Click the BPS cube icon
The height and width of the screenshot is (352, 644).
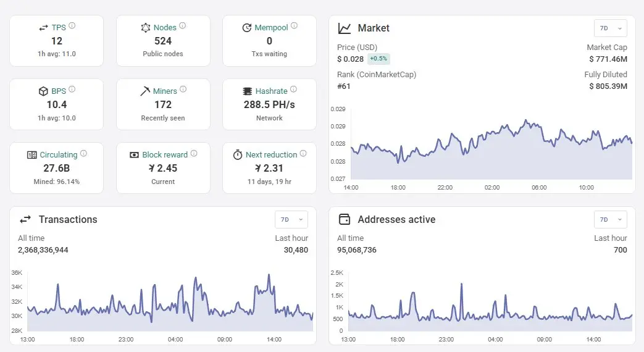(x=43, y=91)
